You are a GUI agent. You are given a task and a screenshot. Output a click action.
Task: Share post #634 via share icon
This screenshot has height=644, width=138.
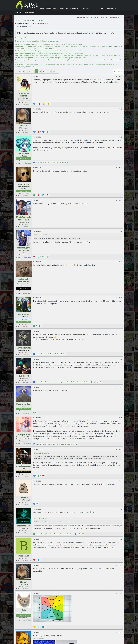click(117, 481)
